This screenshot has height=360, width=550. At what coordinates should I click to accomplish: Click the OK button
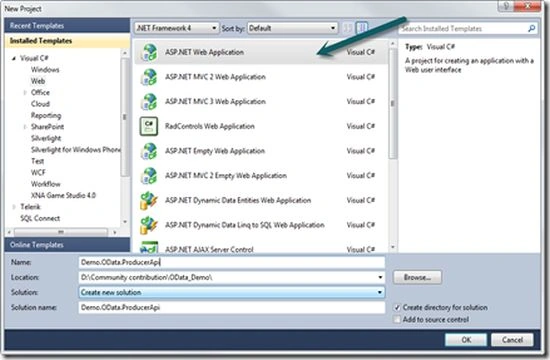click(x=466, y=340)
